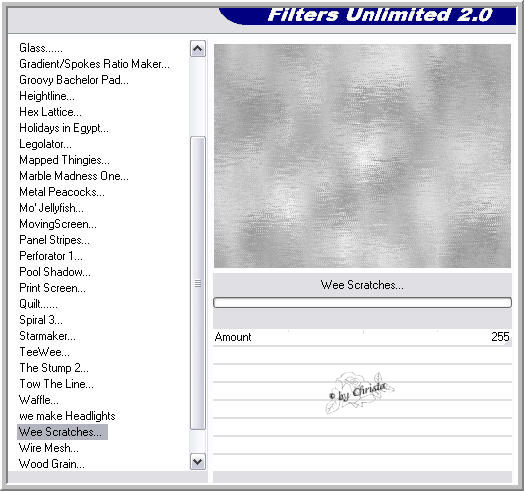Viewport: 524px width, 491px height.
Task: Click the Amount slider row
Action: point(362,337)
